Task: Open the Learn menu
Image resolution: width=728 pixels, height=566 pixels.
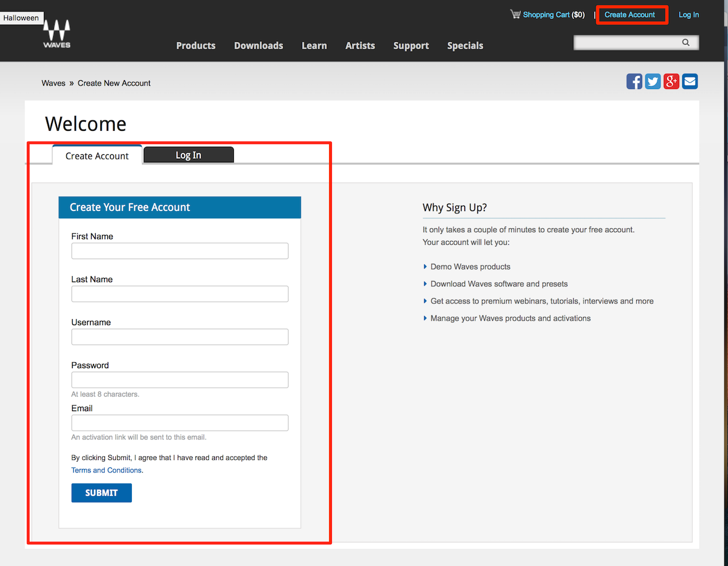Action: (314, 46)
